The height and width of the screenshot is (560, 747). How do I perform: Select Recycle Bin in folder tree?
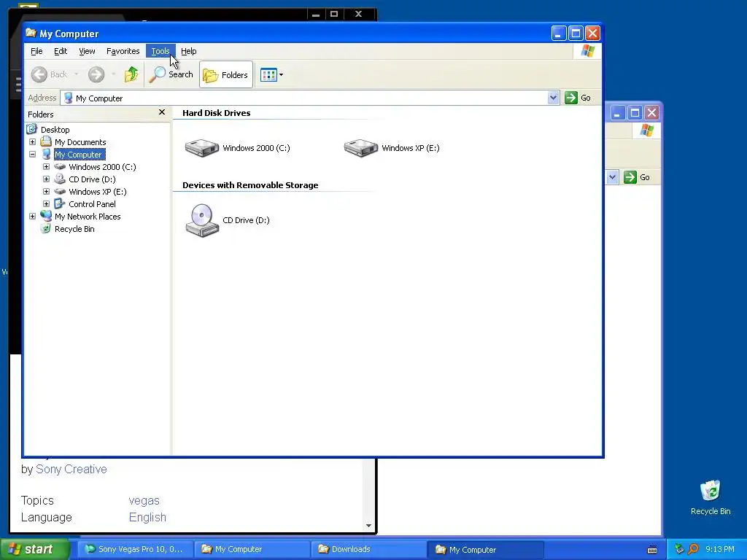tap(74, 228)
